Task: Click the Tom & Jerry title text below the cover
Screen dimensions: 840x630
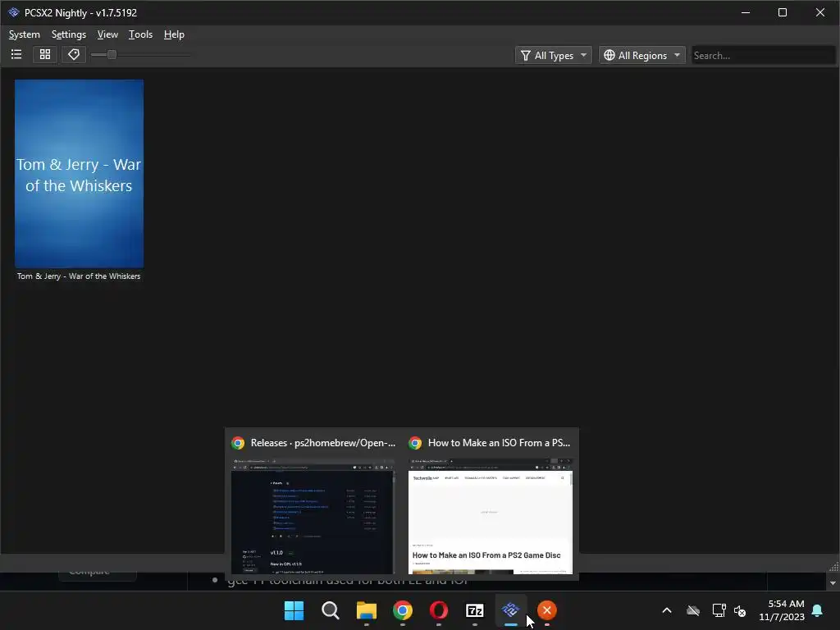Action: [x=79, y=276]
